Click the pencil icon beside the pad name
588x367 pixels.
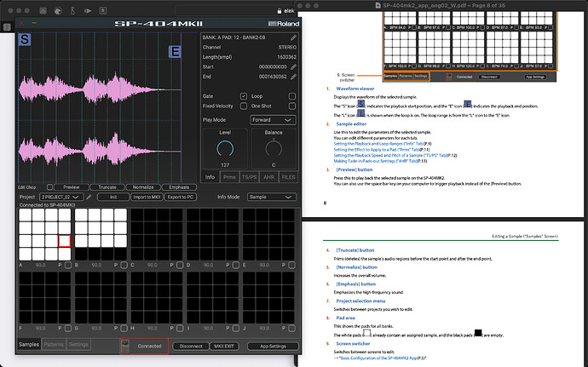coord(293,37)
